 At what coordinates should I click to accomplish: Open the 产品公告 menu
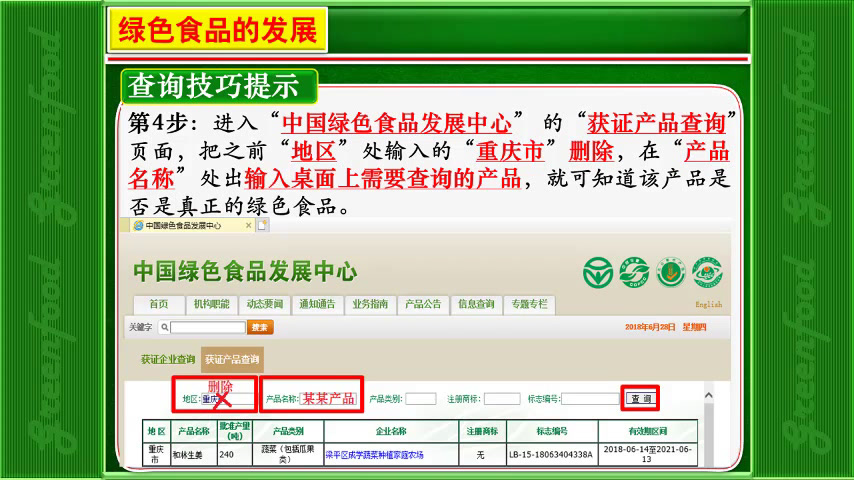[423, 305]
